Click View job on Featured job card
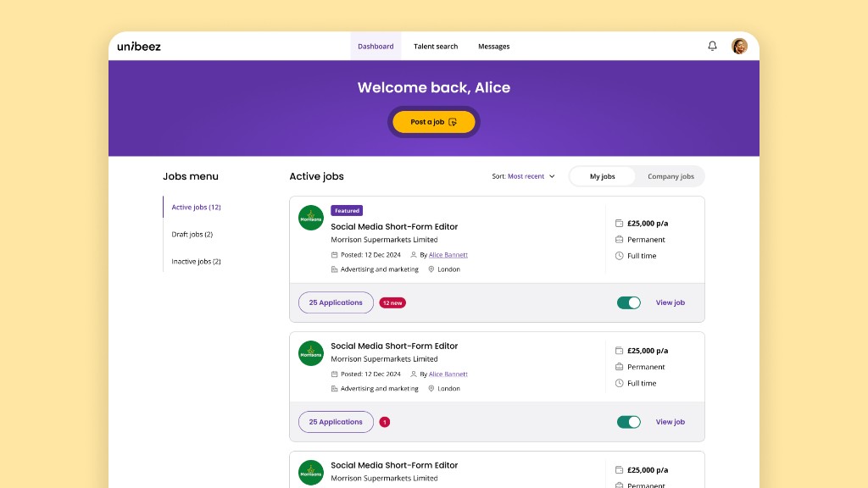868x488 pixels. point(670,302)
